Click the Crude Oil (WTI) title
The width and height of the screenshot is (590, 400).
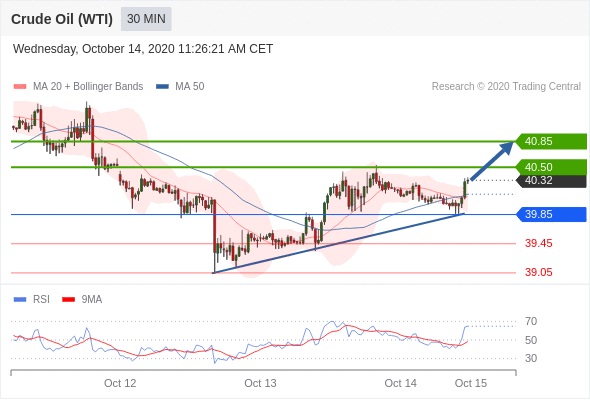[x=62, y=19]
